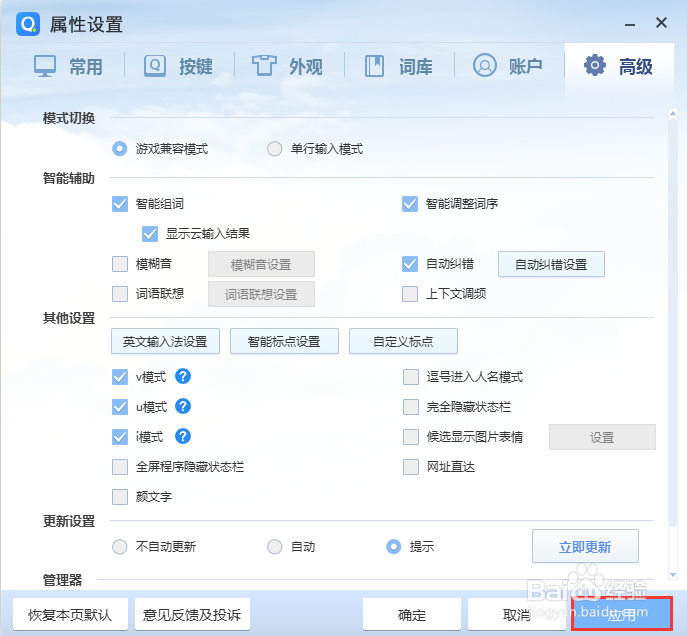
Task: Select 游戏兼容模式 radio button
Action: 120,149
